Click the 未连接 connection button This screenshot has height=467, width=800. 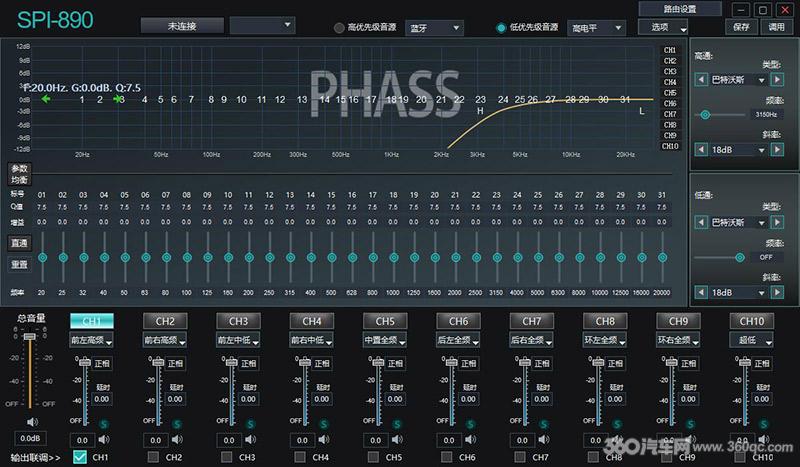click(x=182, y=26)
